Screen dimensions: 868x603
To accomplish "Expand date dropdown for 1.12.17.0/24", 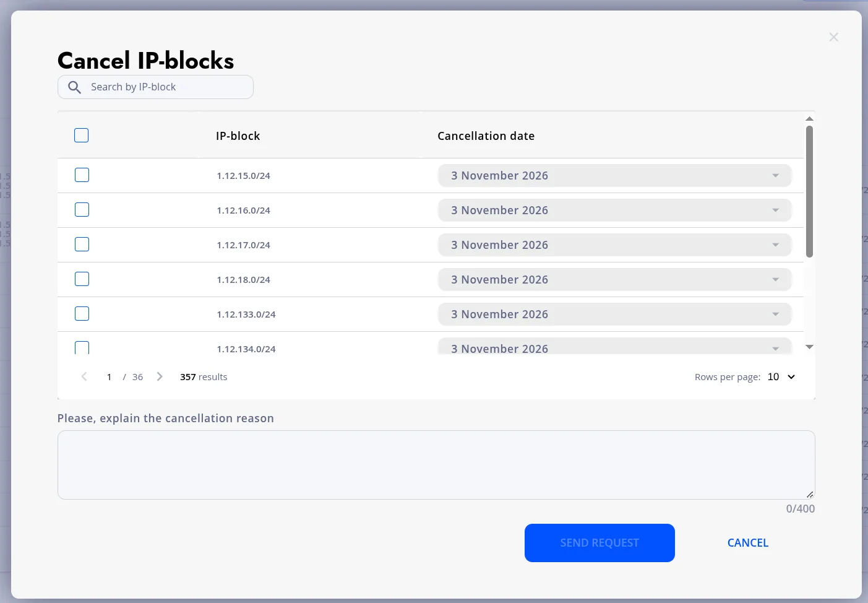I will click(x=614, y=245).
